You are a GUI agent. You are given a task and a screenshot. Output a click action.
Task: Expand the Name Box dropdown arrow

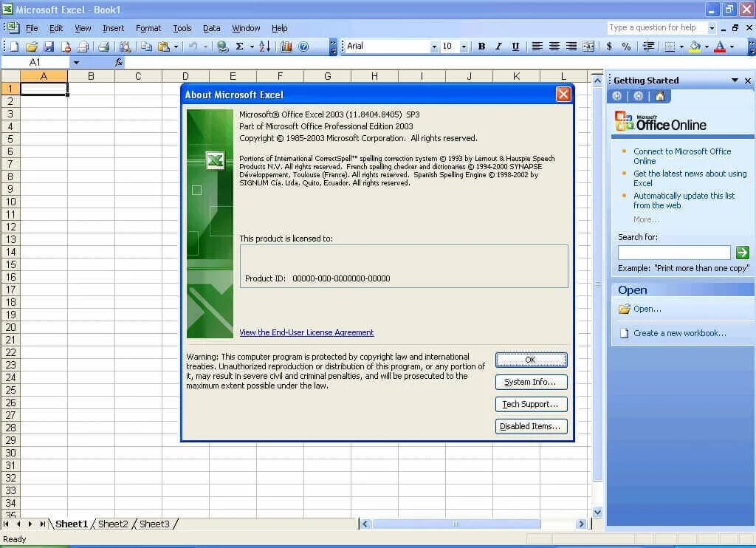coord(76,62)
